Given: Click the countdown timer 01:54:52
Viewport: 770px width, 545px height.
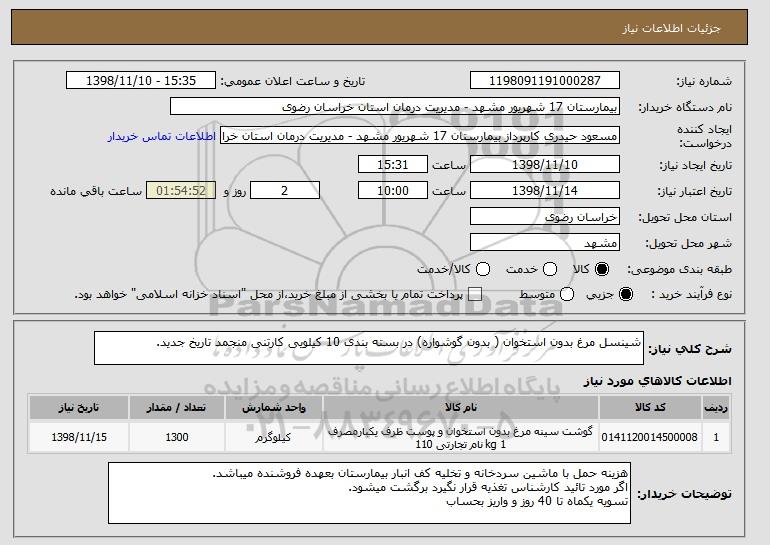Looking at the screenshot, I should (x=181, y=191).
